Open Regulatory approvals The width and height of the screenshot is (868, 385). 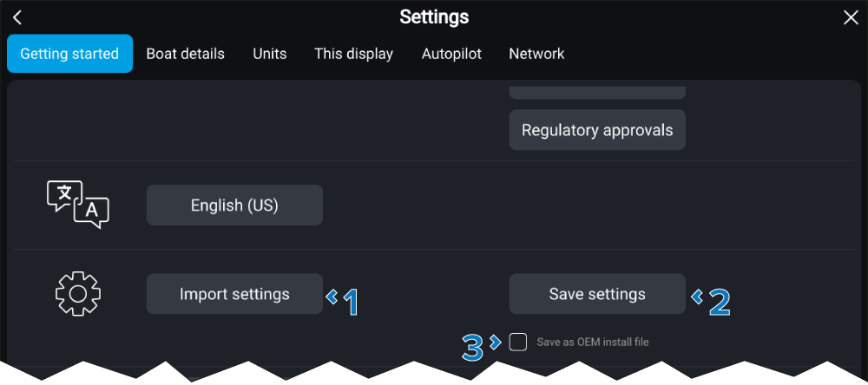tap(597, 130)
